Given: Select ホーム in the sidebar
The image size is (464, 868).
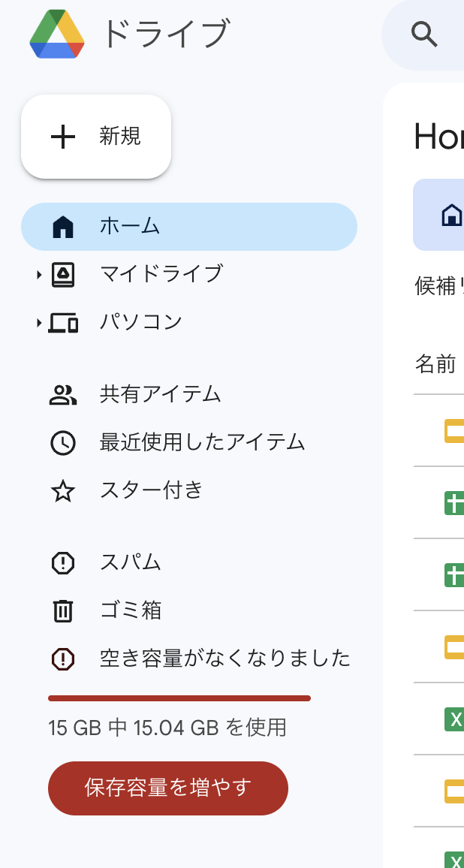Looking at the screenshot, I should pos(129,226).
